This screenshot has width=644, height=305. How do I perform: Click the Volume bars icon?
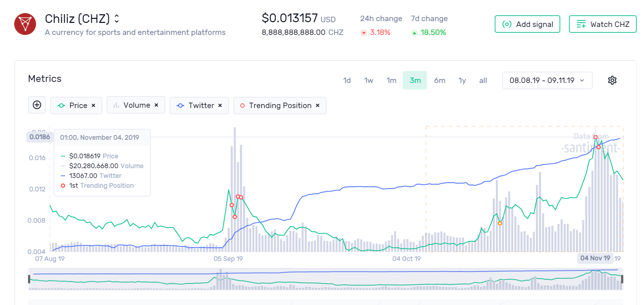(x=116, y=105)
